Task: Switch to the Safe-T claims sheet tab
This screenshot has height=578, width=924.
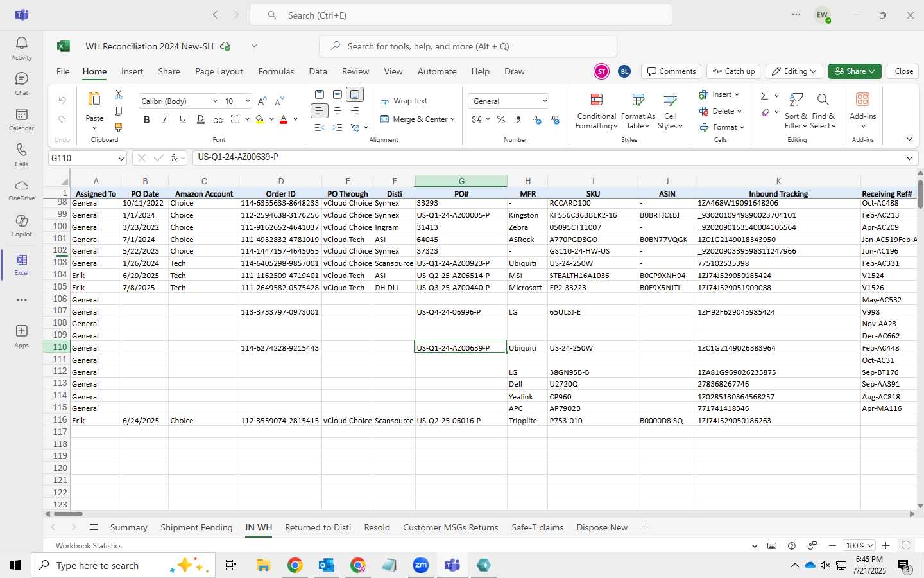Action: click(537, 527)
